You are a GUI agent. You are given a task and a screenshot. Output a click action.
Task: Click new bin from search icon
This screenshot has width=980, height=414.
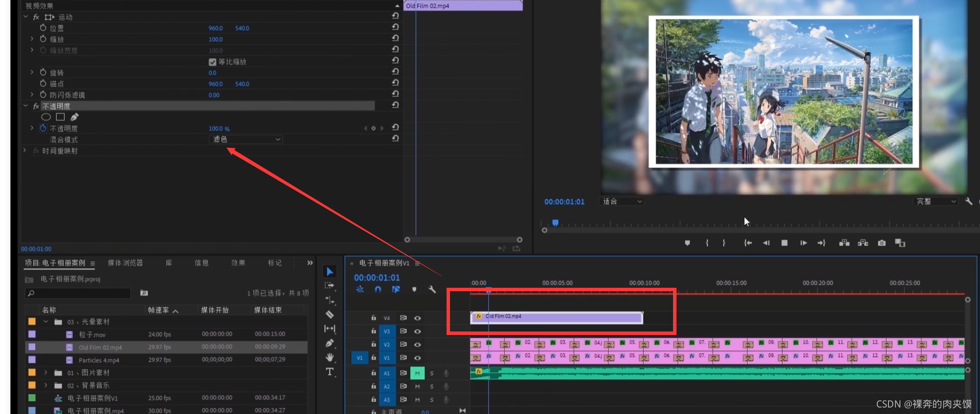(144, 293)
